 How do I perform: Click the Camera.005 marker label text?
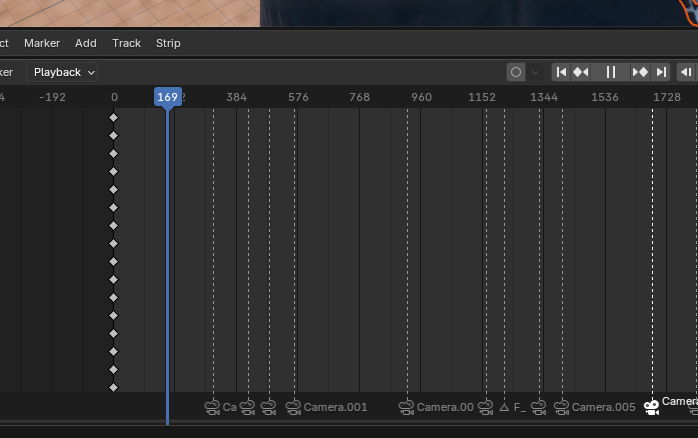(604, 407)
